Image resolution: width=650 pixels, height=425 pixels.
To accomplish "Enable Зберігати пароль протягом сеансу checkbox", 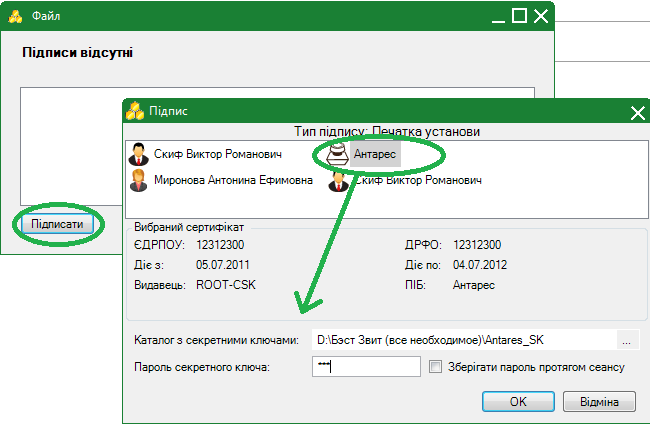I will (435, 367).
